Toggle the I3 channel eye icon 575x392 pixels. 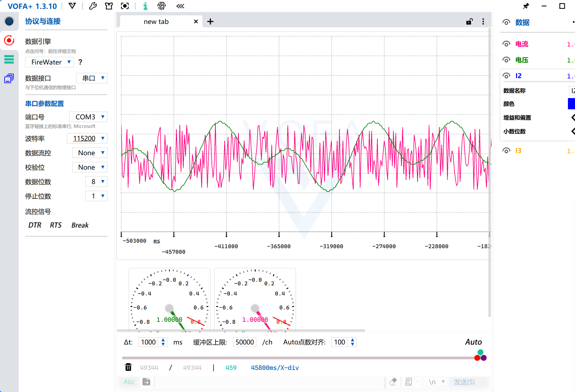coord(506,151)
